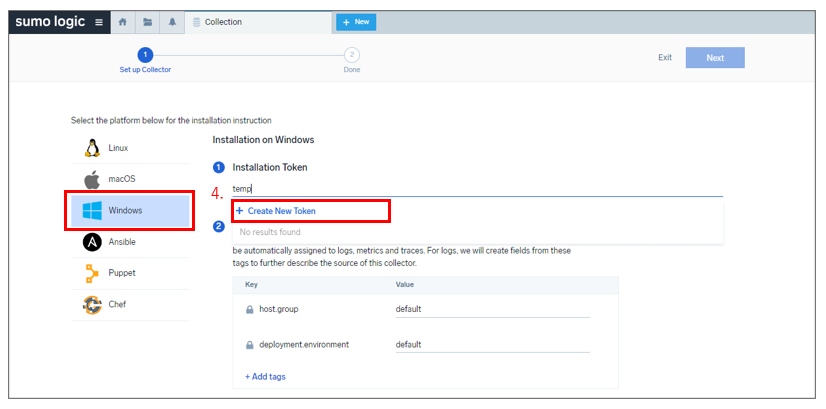Choose the macOS platform

click(130, 179)
